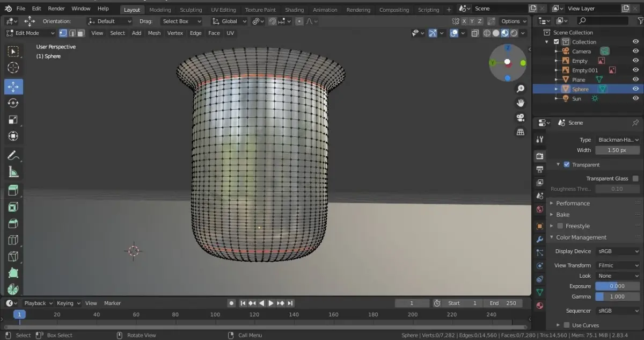
Task: Switch to the Sculpting workspace tab
Action: (191, 10)
